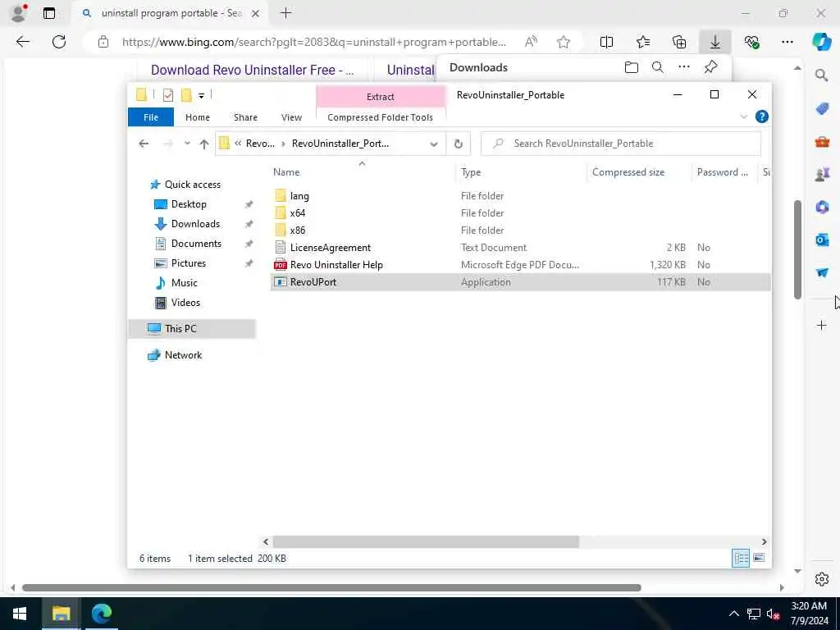
Task: Open Edge sidebar search icon
Action: [x=821, y=75]
